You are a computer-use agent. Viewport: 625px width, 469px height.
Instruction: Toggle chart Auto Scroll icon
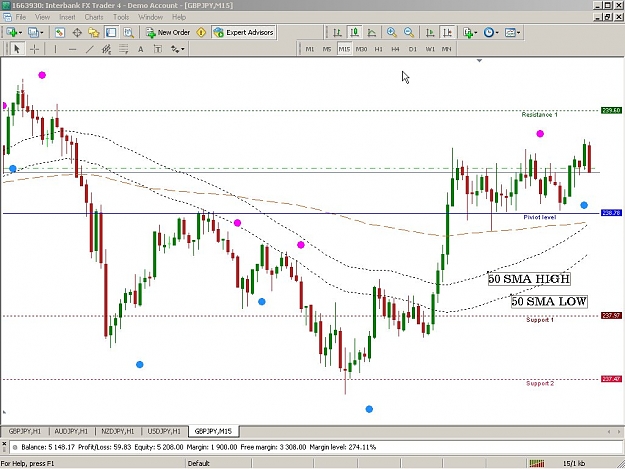(430, 32)
